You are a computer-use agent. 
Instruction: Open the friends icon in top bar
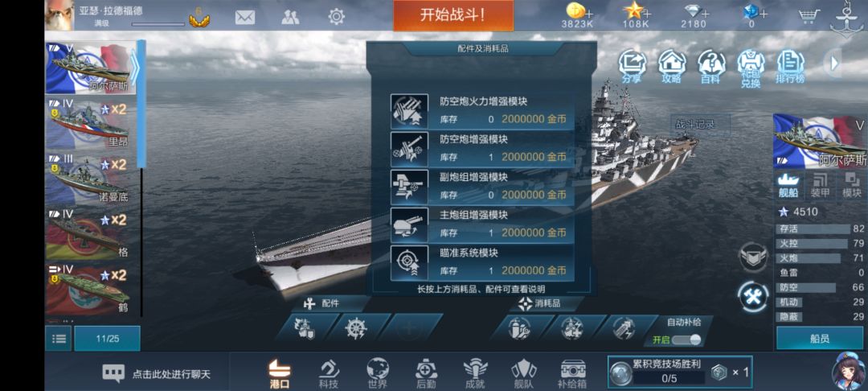(x=290, y=17)
